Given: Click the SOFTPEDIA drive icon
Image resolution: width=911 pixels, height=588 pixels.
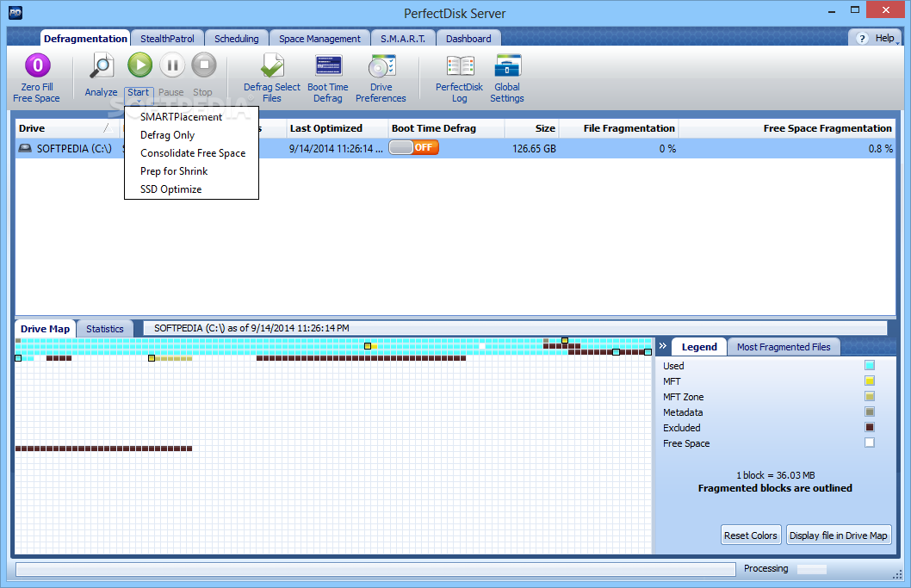Looking at the screenshot, I should click(25, 148).
